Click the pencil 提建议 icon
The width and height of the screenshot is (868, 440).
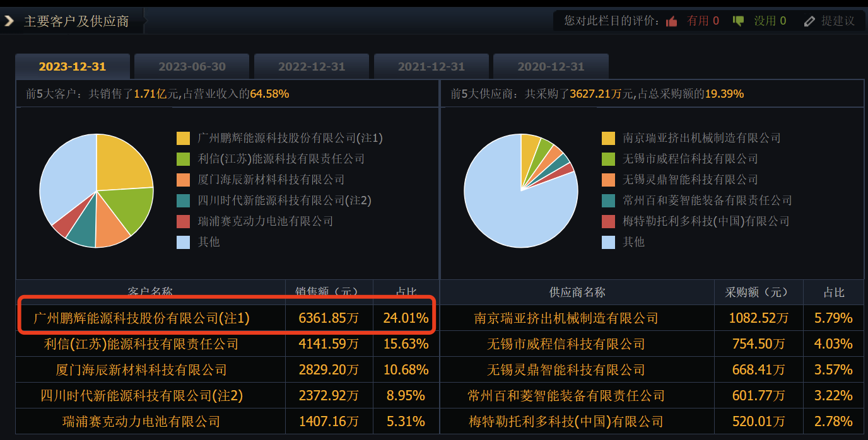click(810, 21)
